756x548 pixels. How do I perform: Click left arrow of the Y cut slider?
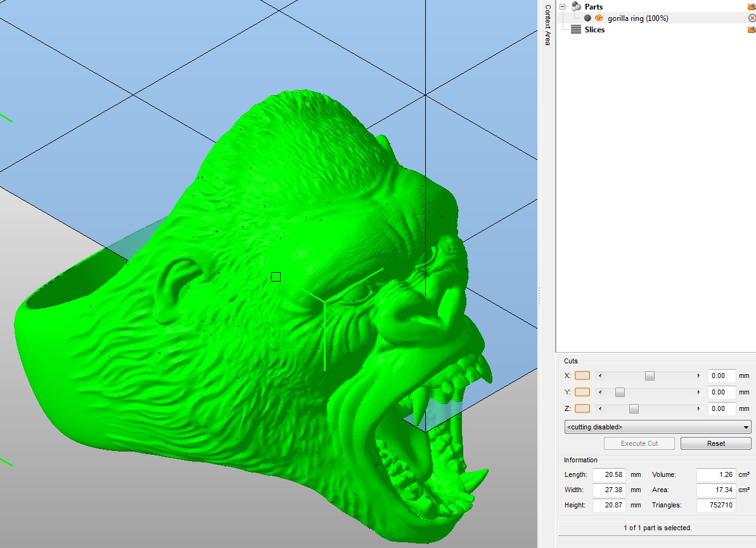599,392
